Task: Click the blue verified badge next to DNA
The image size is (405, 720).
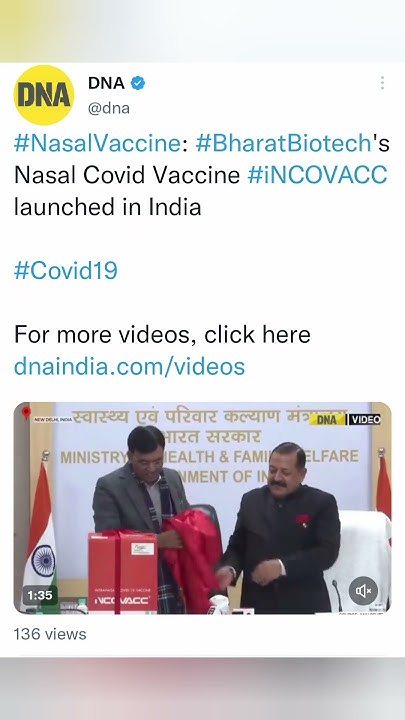Action: click(x=138, y=83)
